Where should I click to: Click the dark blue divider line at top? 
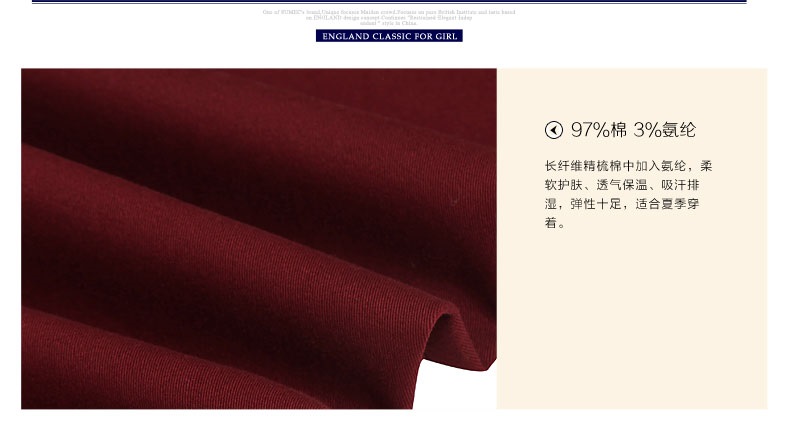click(389, 2)
